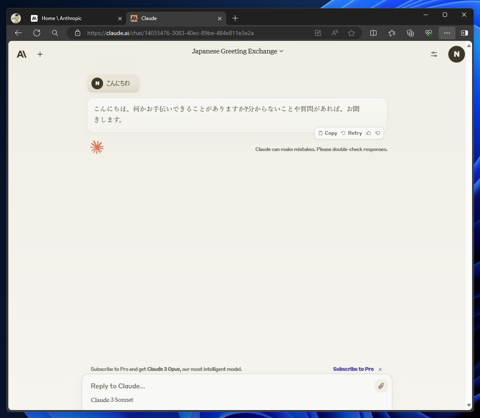Click the claude.ai address bar URL
This screenshot has height=418, width=480.
[x=170, y=33]
